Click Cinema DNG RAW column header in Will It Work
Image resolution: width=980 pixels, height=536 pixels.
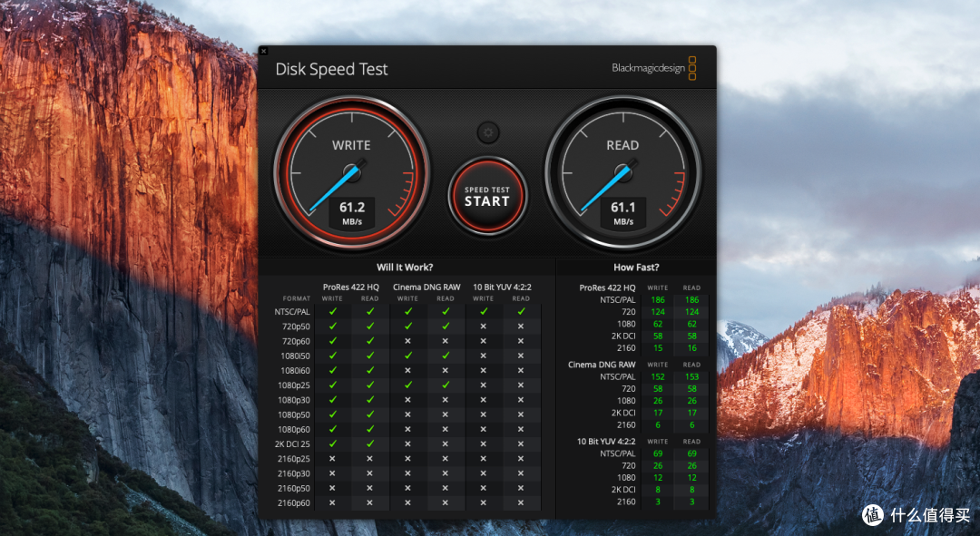(x=426, y=287)
